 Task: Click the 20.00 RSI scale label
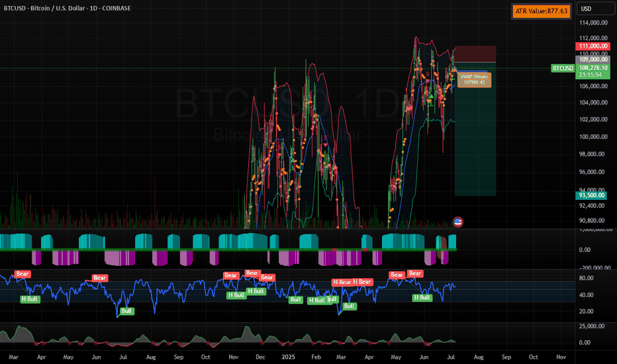coord(587,311)
